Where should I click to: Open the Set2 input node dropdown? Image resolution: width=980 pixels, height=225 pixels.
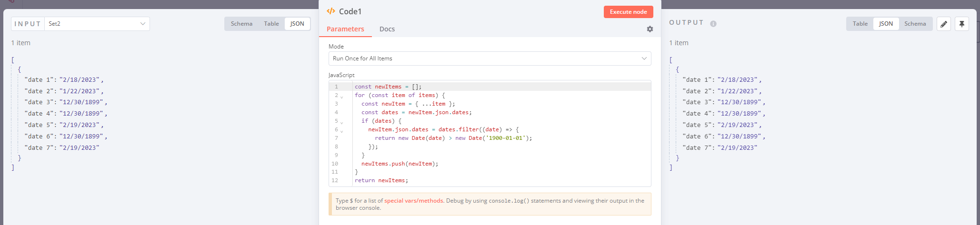pos(97,24)
